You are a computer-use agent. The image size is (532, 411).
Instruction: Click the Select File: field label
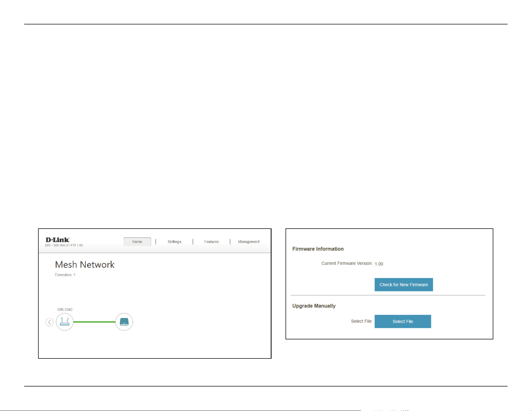(362, 321)
